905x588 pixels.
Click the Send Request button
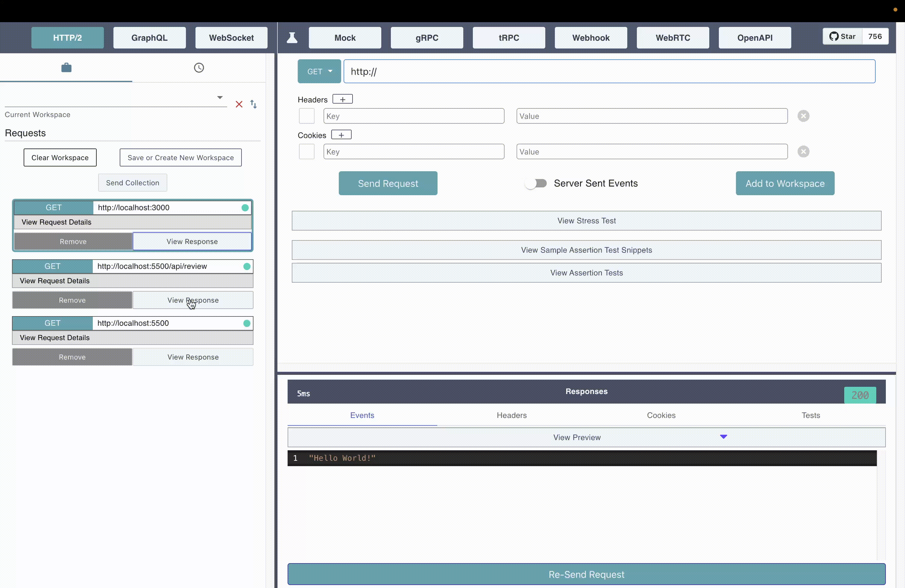(388, 184)
